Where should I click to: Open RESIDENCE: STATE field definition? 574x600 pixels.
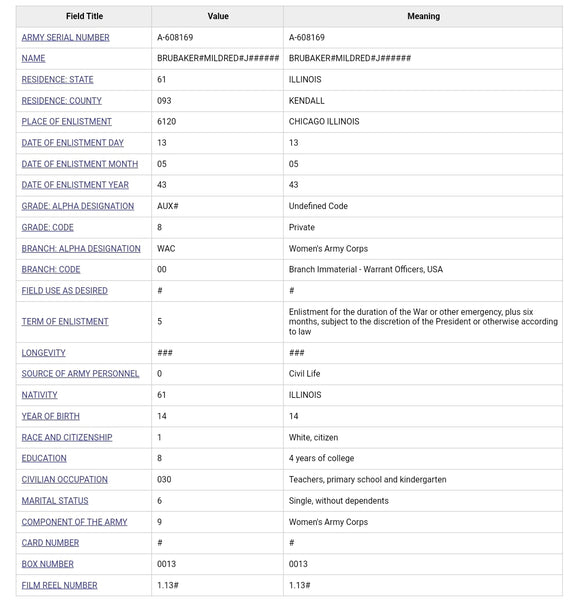pos(57,80)
